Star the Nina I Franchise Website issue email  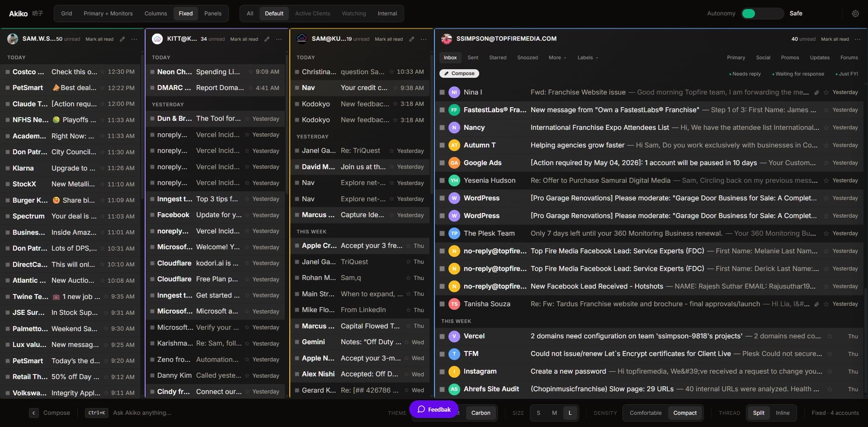click(x=826, y=92)
